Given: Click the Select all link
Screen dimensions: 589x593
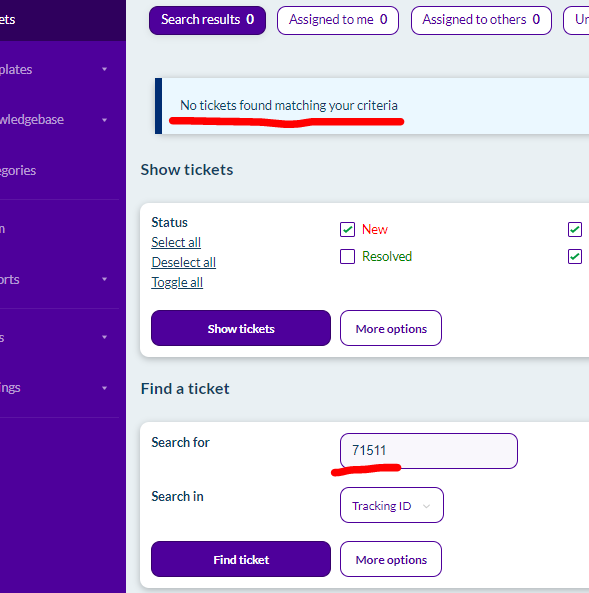Looking at the screenshot, I should 176,242.
